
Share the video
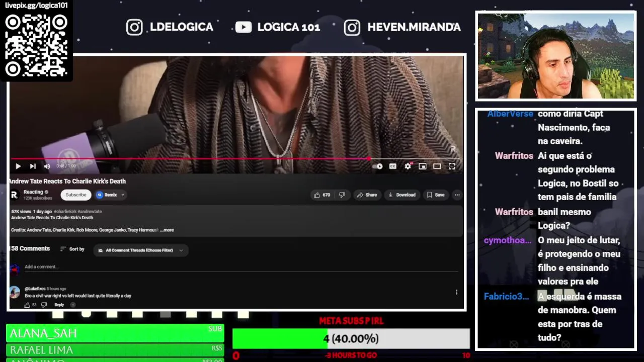click(x=366, y=195)
